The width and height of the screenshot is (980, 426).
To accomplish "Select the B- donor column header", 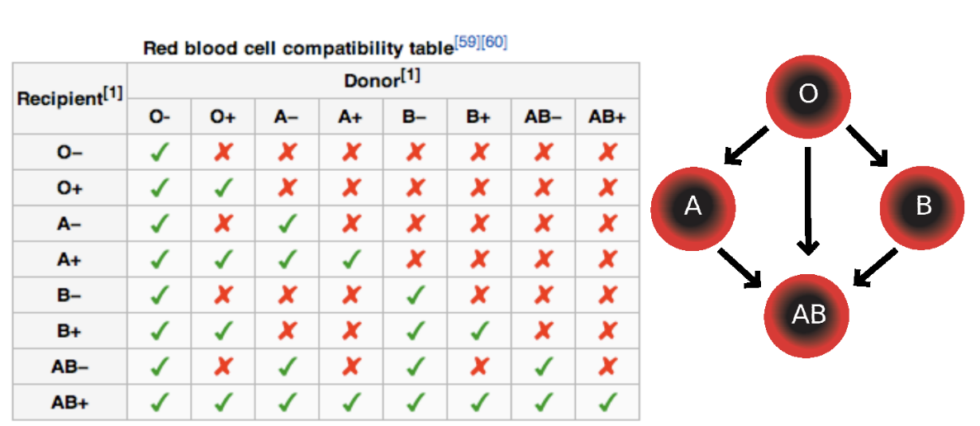I will pos(414,116).
